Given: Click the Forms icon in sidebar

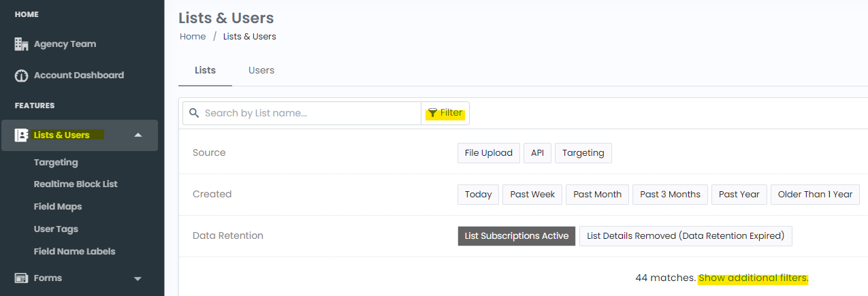Looking at the screenshot, I should pos(21,278).
